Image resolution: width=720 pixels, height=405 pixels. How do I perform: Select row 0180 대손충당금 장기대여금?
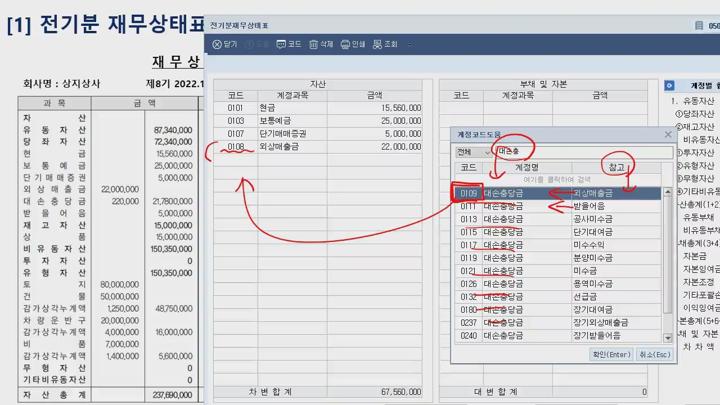pyautogui.click(x=557, y=309)
